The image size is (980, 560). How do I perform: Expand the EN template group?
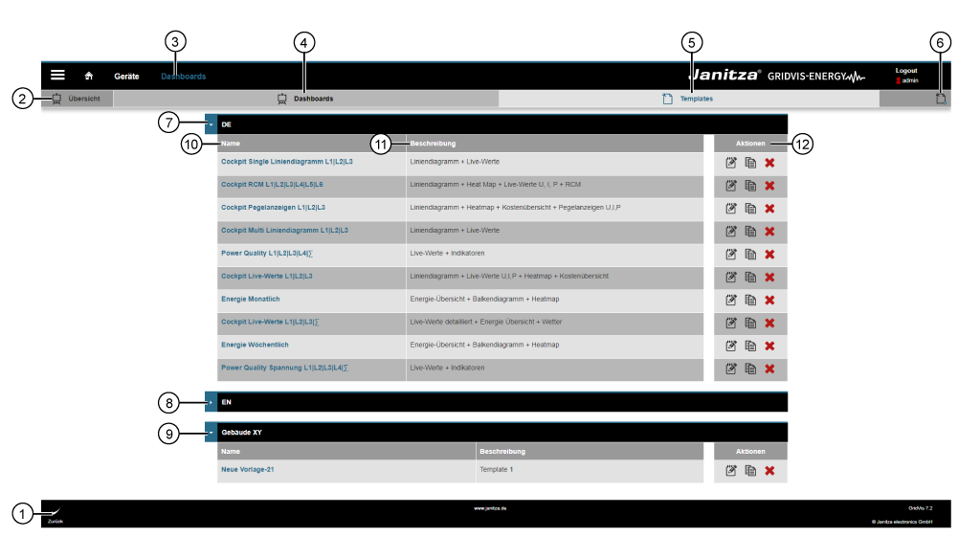pos(211,402)
